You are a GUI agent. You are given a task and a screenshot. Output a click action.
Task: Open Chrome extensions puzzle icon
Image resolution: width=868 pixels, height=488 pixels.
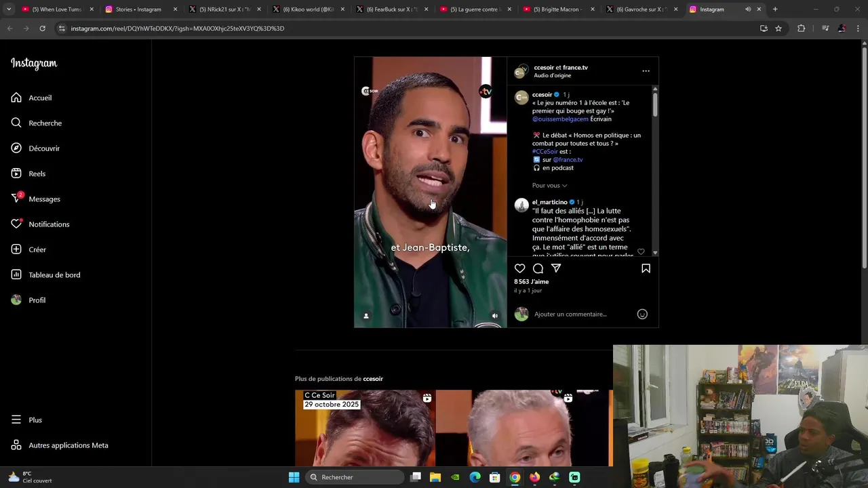801,28
